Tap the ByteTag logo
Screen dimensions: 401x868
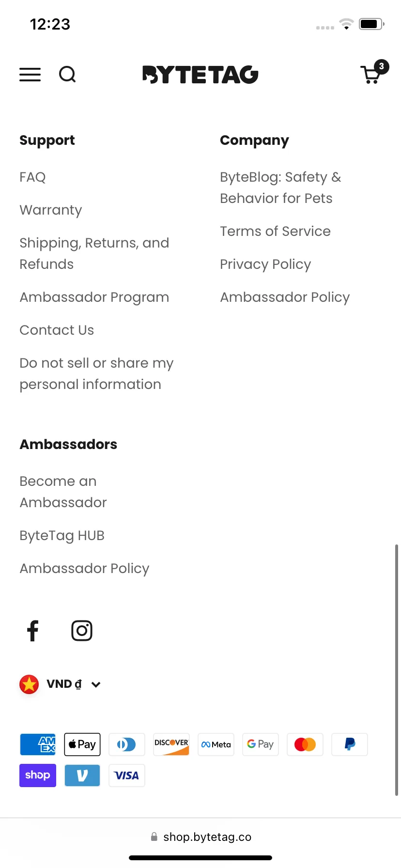pyautogui.click(x=200, y=75)
